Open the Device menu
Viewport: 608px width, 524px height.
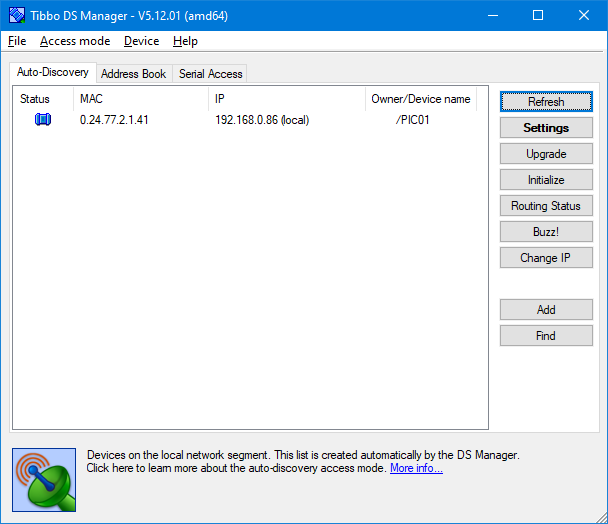pyautogui.click(x=142, y=41)
